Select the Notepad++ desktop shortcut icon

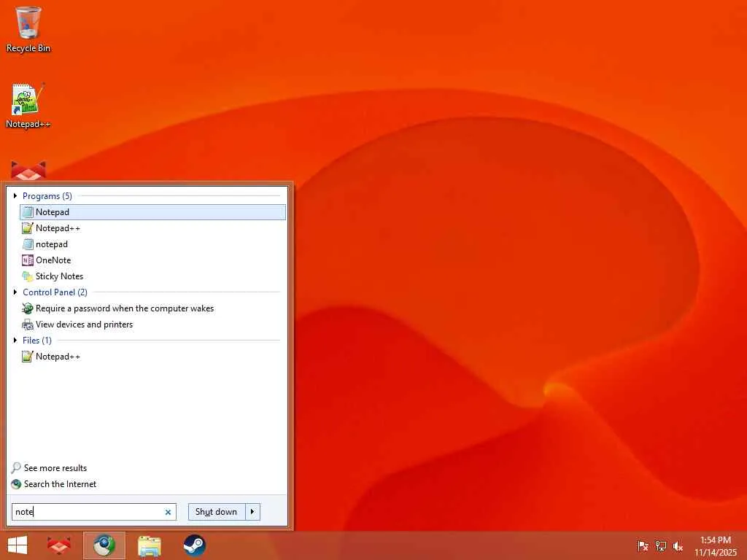(28, 106)
